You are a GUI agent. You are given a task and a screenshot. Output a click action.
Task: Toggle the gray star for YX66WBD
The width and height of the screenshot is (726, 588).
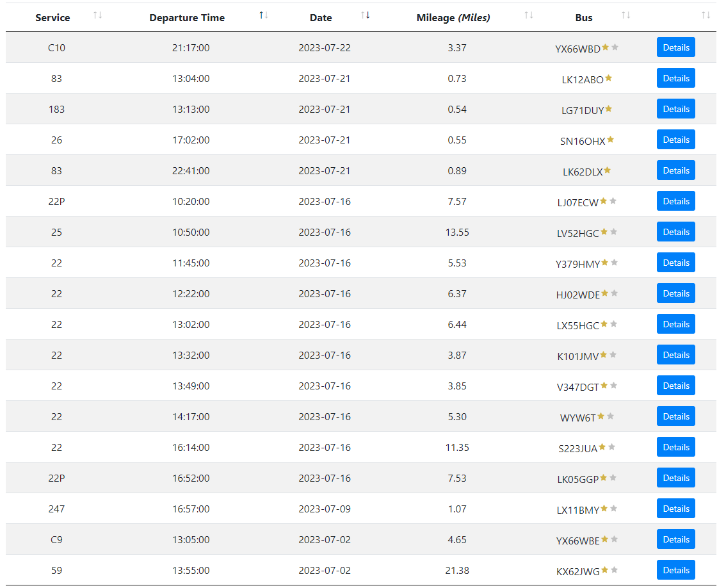click(615, 47)
